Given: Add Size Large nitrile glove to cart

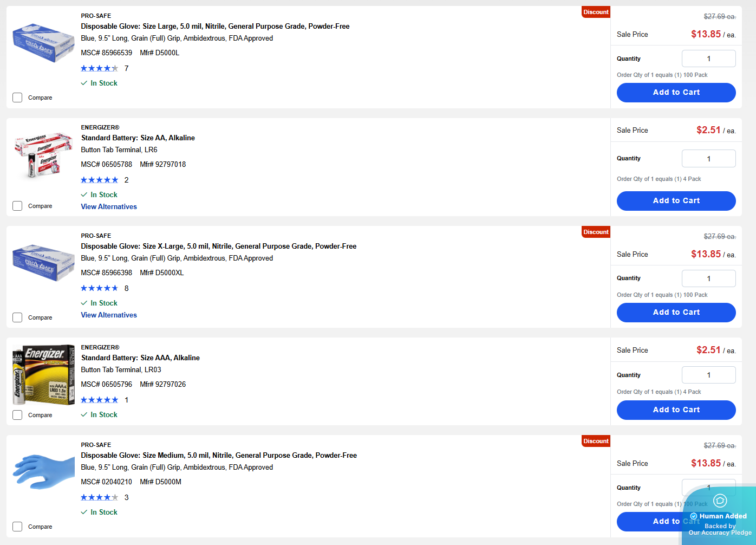Looking at the screenshot, I should pyautogui.click(x=676, y=93).
